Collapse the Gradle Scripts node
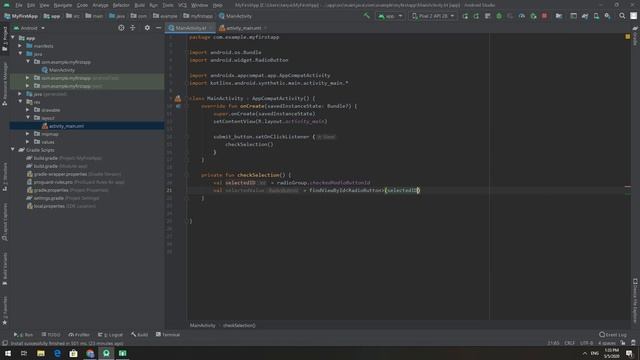The image size is (640, 360). pos(13,150)
